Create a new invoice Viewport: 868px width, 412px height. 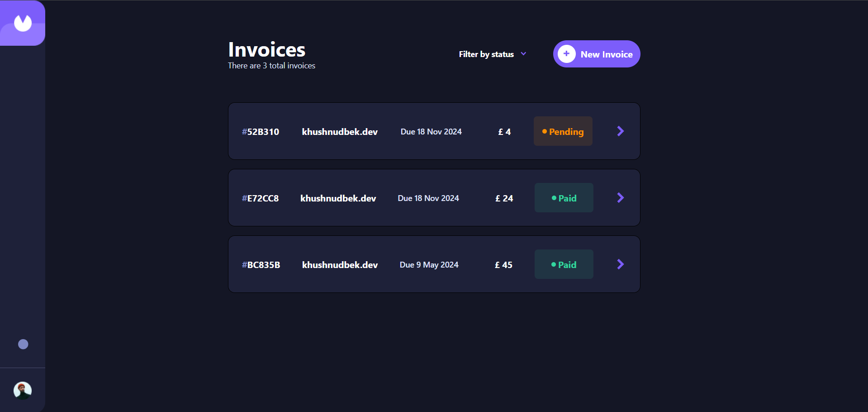[597, 53]
